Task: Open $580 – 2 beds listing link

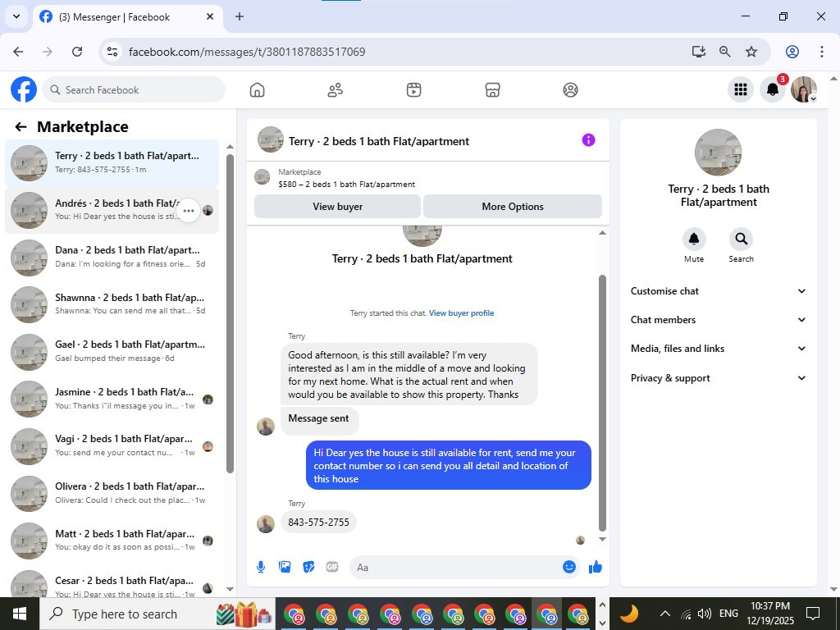Action: click(347, 185)
